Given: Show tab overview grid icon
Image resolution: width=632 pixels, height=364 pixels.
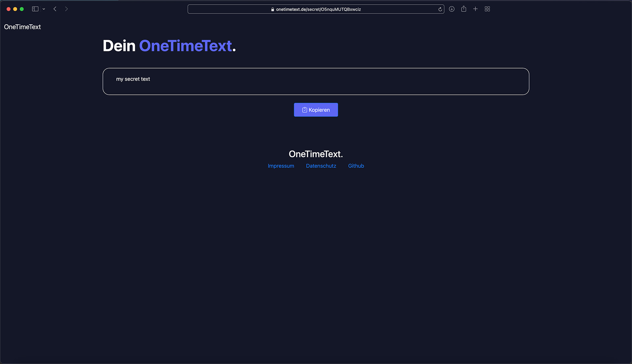Looking at the screenshot, I should pyautogui.click(x=487, y=9).
